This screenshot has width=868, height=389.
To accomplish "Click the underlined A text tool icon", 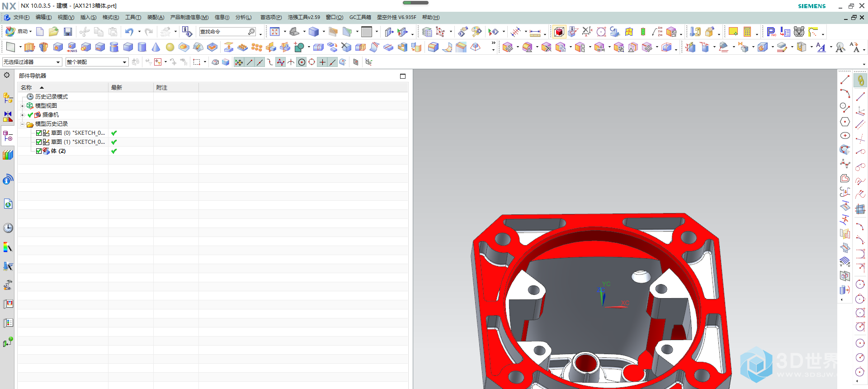I will tap(821, 47).
